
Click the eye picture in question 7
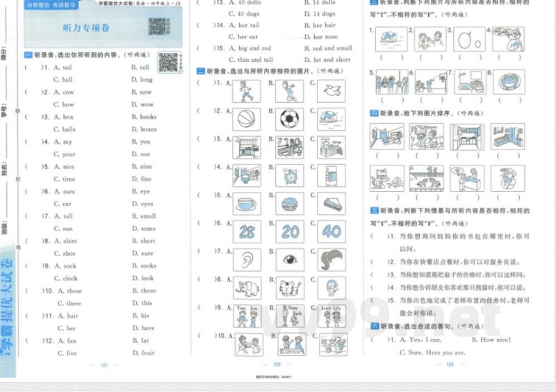(289, 261)
